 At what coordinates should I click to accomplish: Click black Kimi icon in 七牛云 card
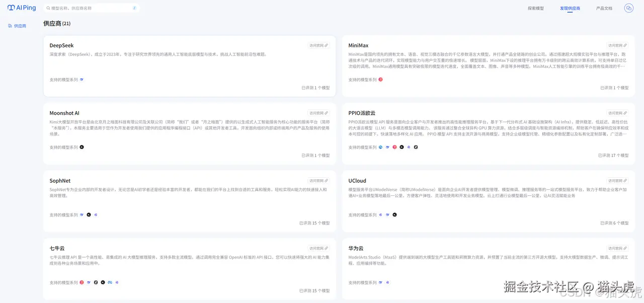pos(103,282)
